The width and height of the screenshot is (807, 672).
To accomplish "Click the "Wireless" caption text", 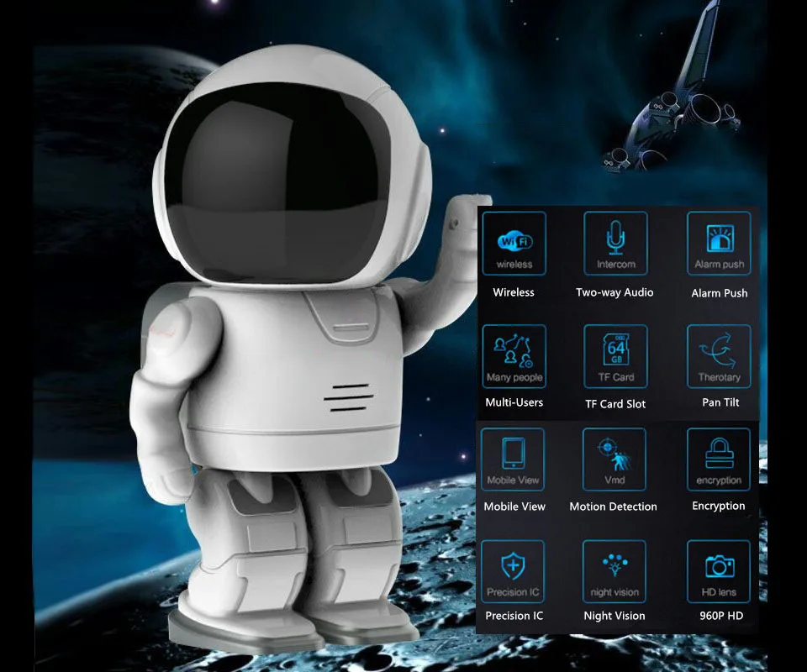I will tap(514, 292).
